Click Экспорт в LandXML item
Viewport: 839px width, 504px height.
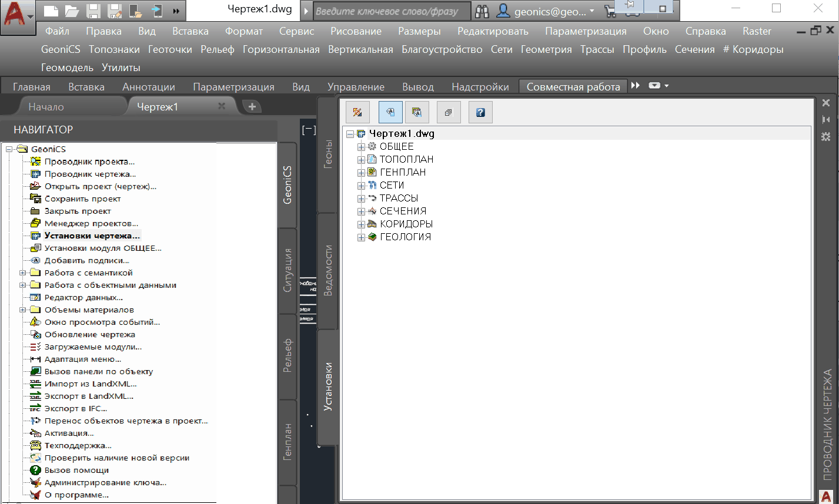pyautogui.click(x=89, y=397)
